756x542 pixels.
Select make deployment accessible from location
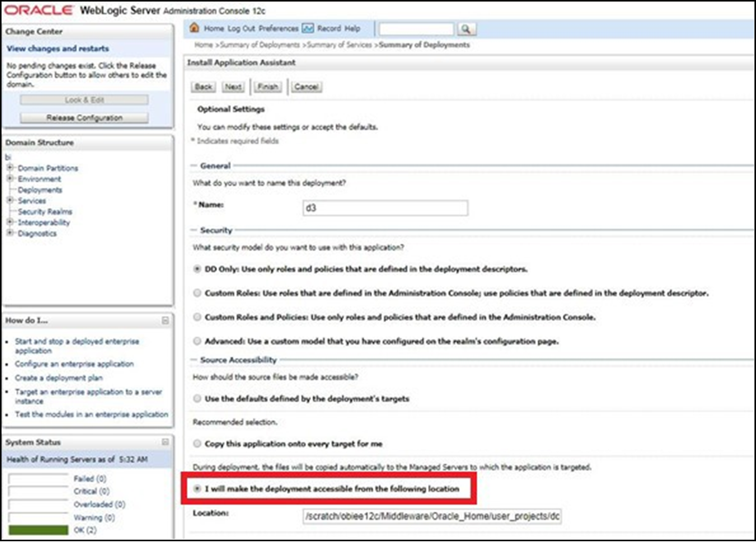(x=197, y=488)
